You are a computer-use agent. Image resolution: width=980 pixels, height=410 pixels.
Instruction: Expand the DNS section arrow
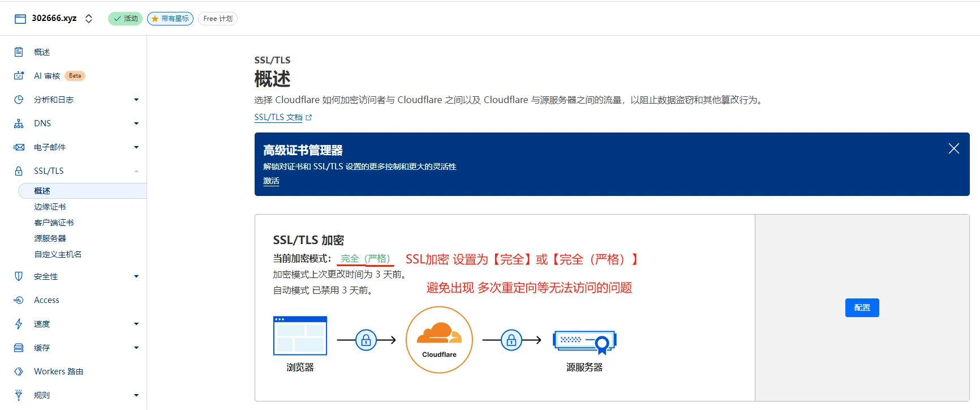[x=136, y=123]
